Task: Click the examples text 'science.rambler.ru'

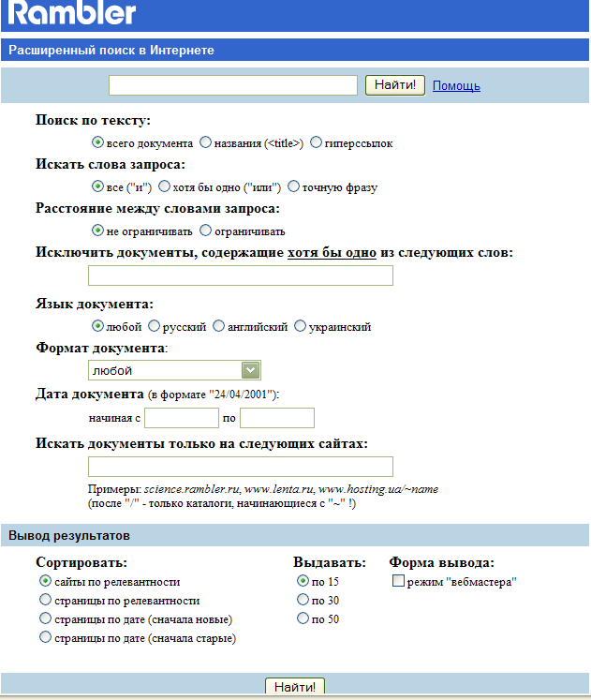Action: point(192,489)
